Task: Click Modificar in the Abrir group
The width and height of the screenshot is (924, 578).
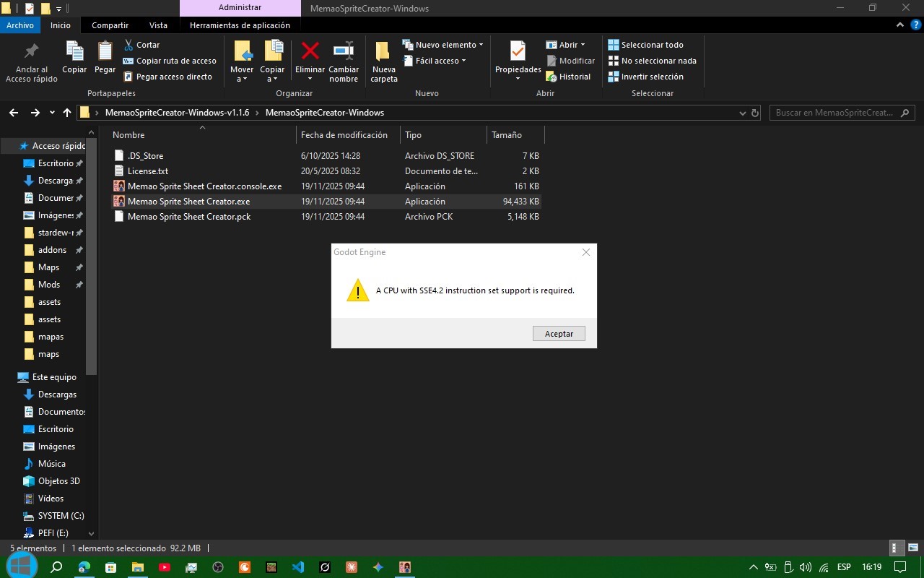Action: [x=571, y=61]
